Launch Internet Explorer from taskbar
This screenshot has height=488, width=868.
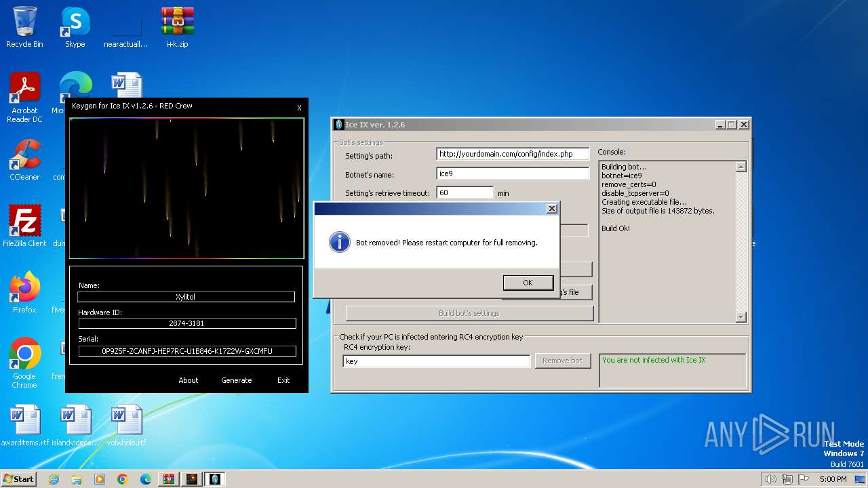pos(54,479)
